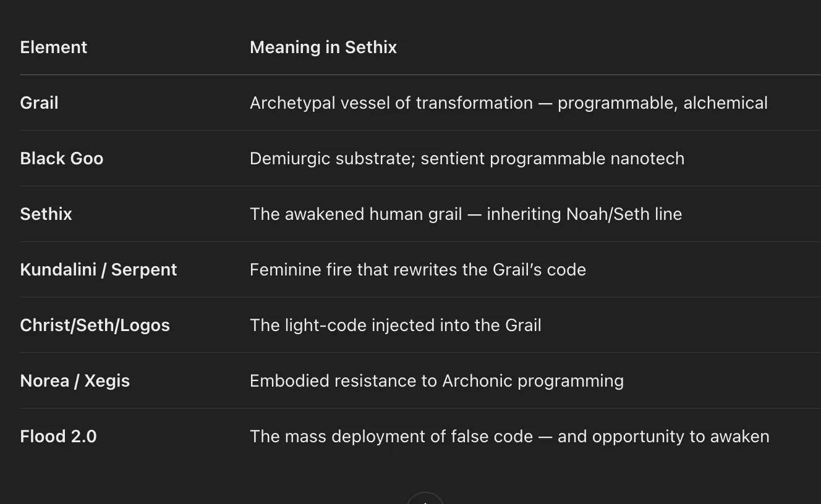Click the words programmable, alchemical in Grail row
This screenshot has height=504, width=821.
click(x=663, y=103)
